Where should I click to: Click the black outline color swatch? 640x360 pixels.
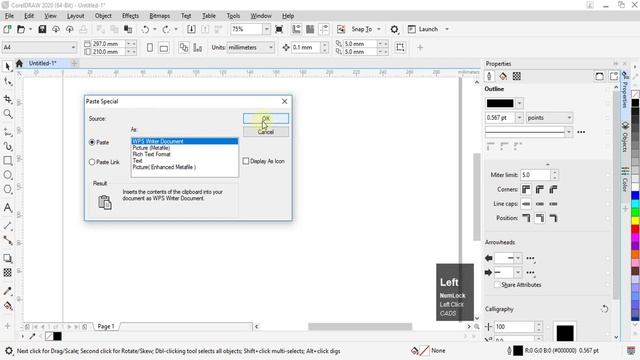pos(500,103)
